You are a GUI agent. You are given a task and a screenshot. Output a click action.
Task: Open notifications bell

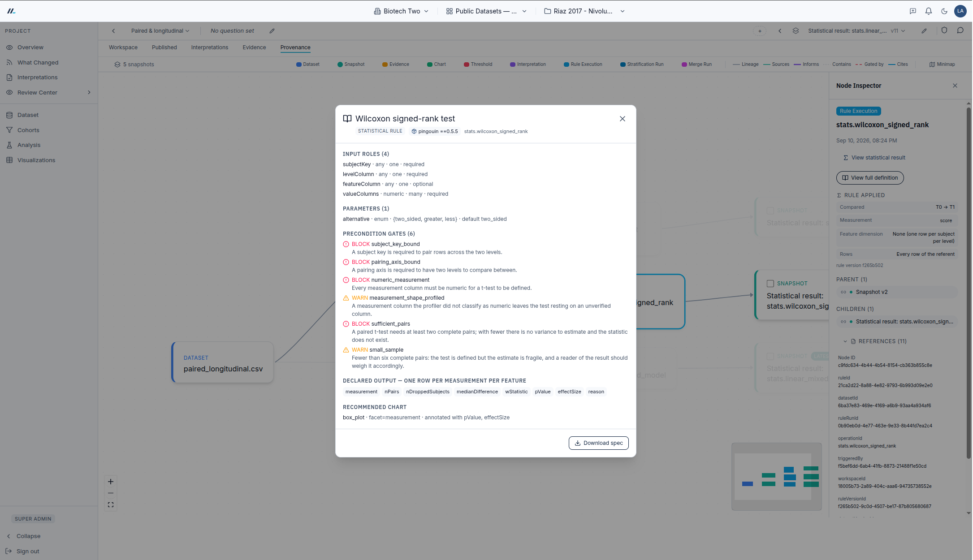928,11
